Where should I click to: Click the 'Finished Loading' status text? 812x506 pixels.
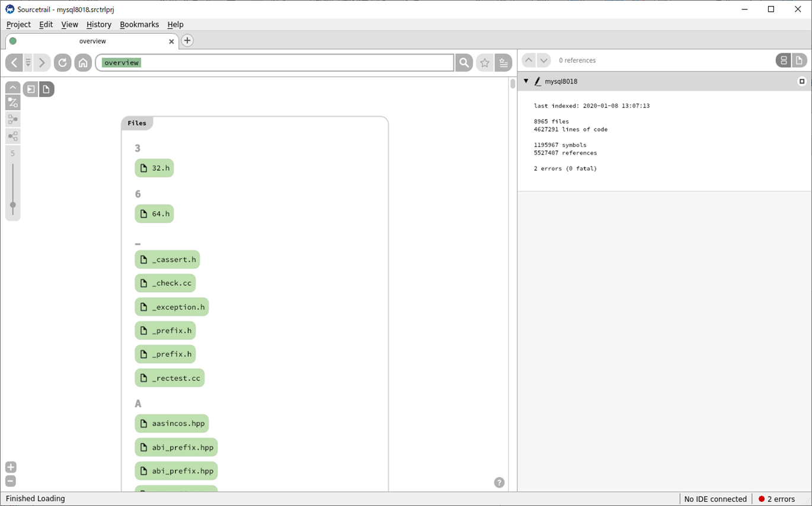(x=36, y=499)
